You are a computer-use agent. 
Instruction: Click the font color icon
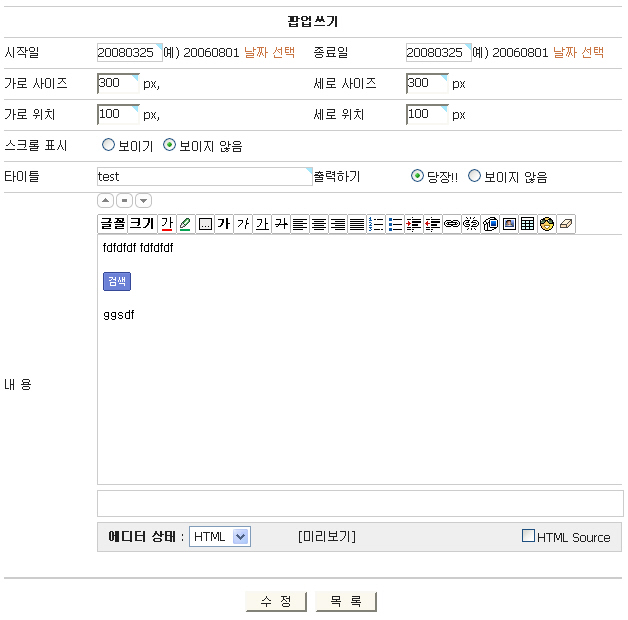click(167, 224)
